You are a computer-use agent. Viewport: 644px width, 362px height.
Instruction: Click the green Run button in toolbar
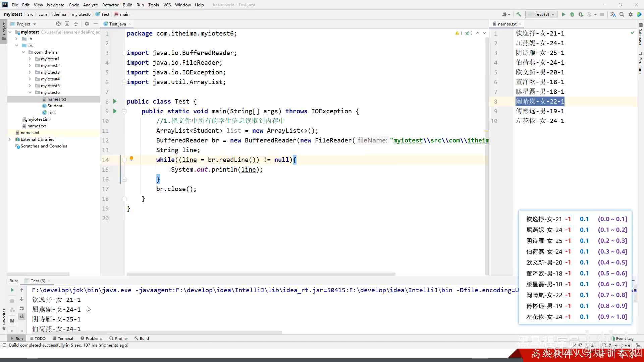point(563,14)
